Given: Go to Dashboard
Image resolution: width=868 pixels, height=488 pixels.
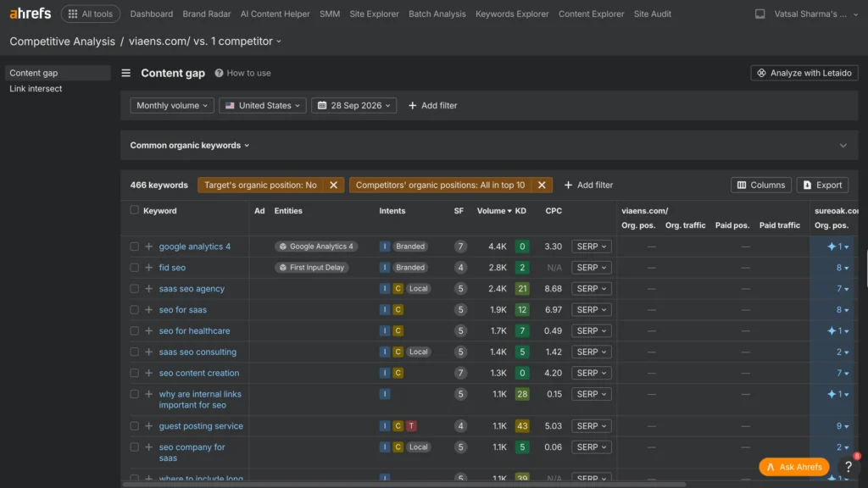Looking at the screenshot, I should point(151,14).
